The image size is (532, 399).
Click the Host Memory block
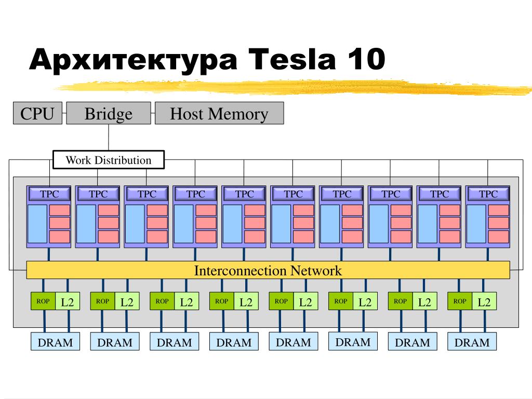click(x=219, y=113)
